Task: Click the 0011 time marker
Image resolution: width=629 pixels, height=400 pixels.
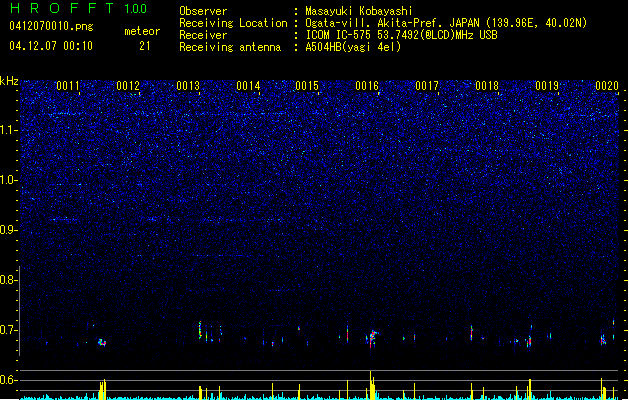Action: click(x=68, y=86)
